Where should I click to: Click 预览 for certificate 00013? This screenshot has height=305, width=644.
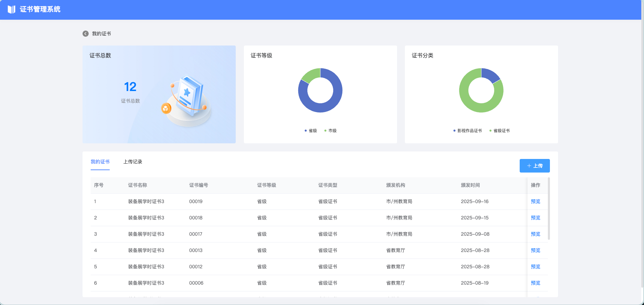(x=535, y=250)
